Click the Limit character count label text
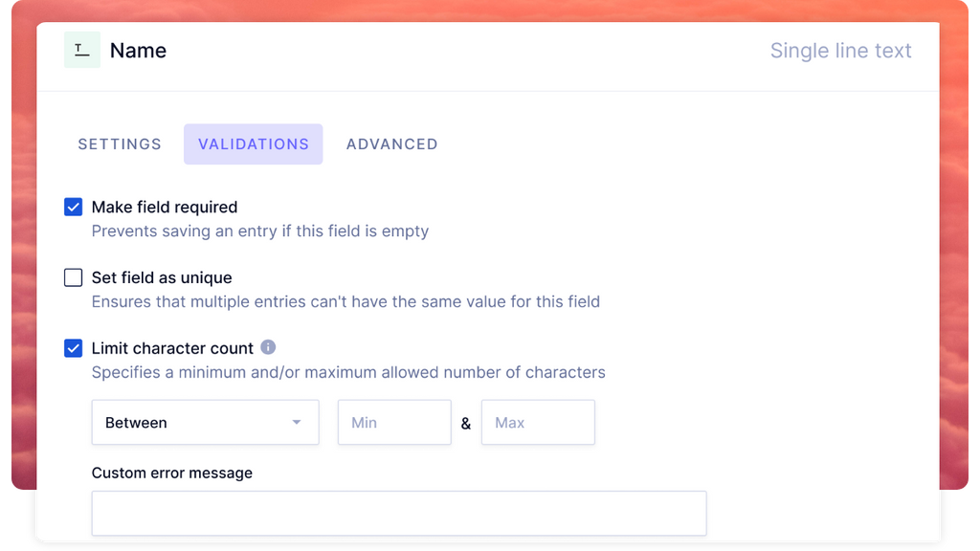 tap(172, 348)
